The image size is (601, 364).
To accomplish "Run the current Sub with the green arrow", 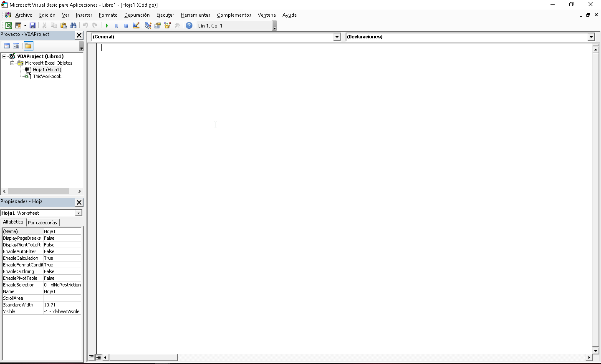I will (107, 25).
